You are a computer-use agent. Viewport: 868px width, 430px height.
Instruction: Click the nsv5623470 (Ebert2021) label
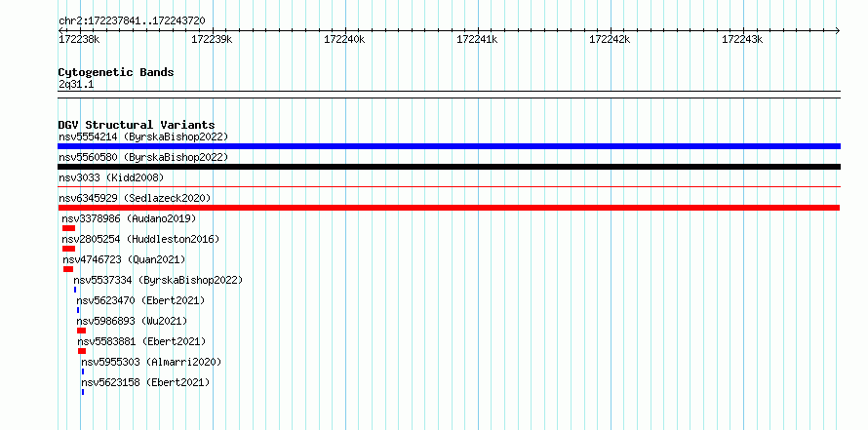coord(140,300)
